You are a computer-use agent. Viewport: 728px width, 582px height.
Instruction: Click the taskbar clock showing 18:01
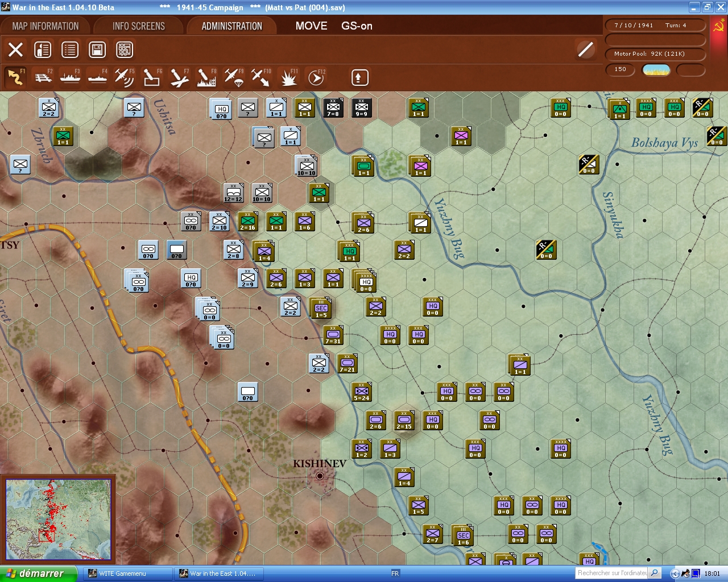coord(712,573)
